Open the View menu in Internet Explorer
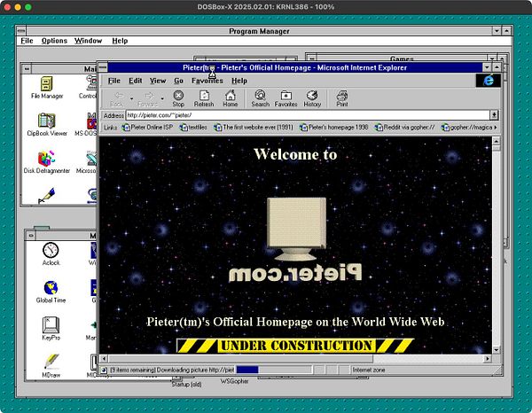This screenshot has height=413, width=532. click(158, 81)
